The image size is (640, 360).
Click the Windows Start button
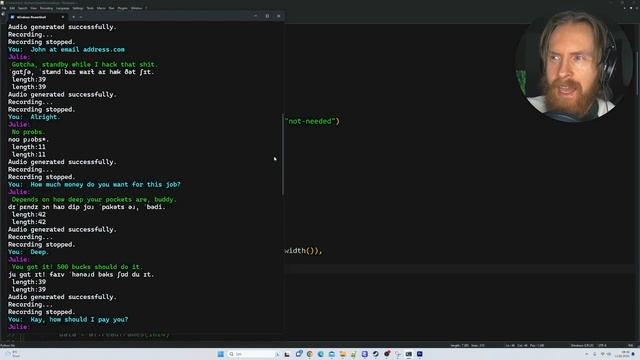coord(220,354)
